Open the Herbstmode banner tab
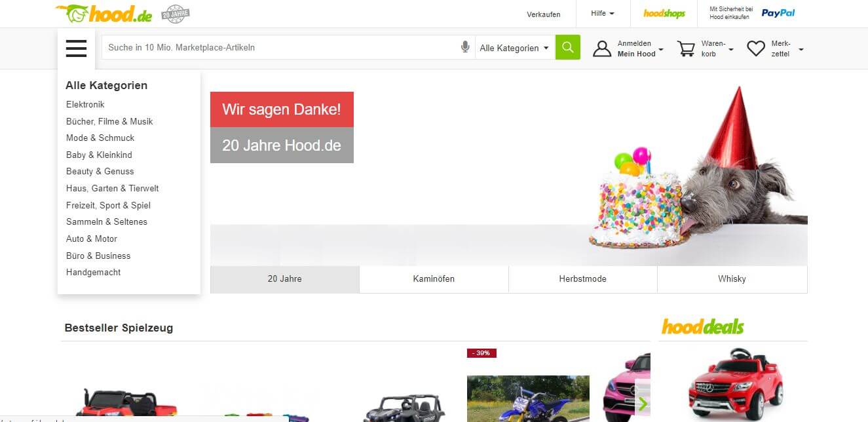The image size is (868, 422). (582, 279)
